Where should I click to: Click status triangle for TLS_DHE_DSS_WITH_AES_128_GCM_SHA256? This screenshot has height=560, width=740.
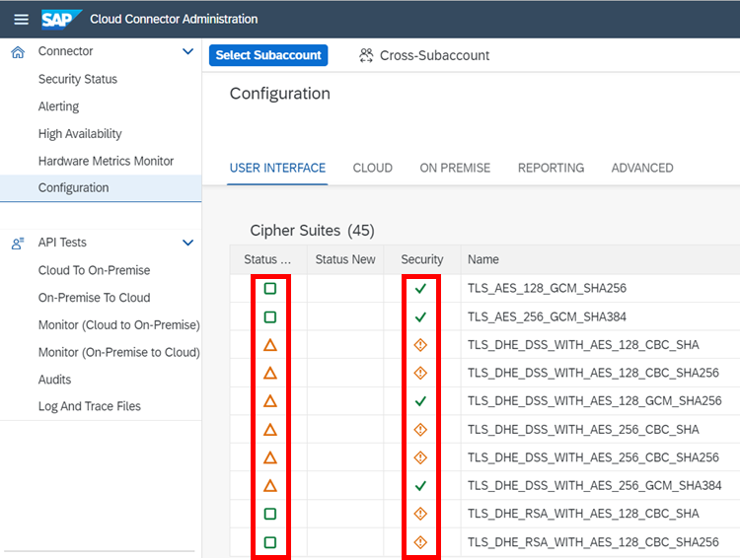pos(270,401)
